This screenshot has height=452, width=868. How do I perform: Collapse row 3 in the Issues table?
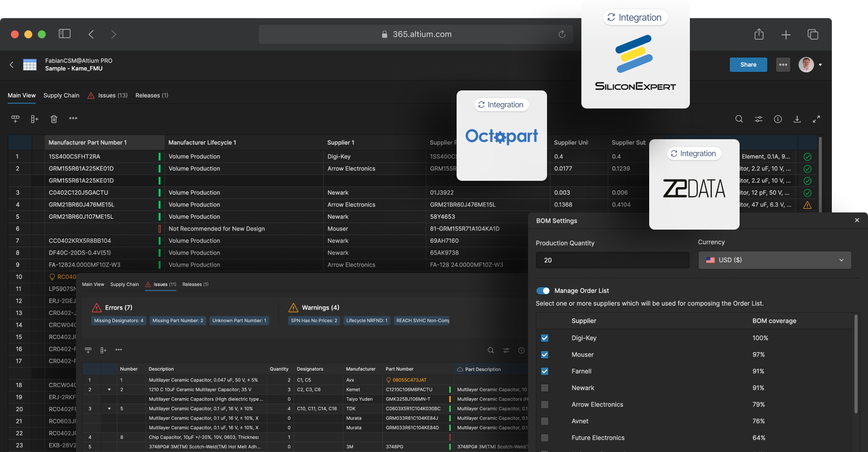click(x=109, y=409)
